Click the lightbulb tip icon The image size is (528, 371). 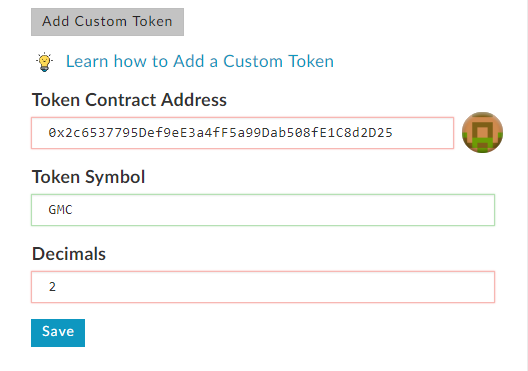[x=44, y=62]
